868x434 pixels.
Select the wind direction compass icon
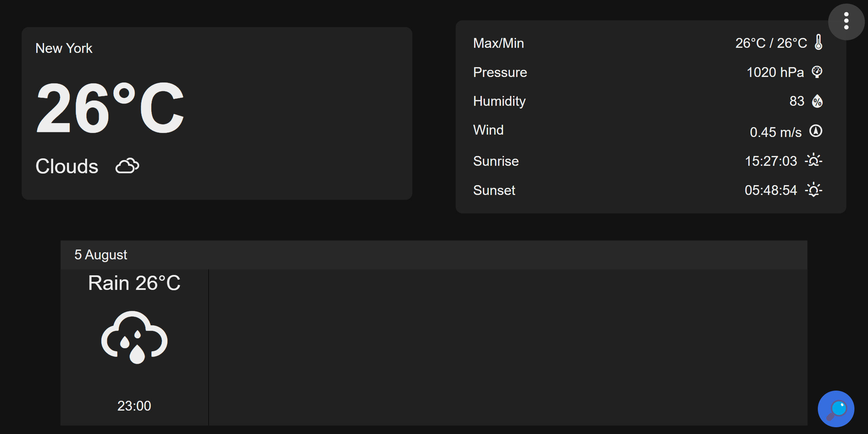click(x=815, y=132)
